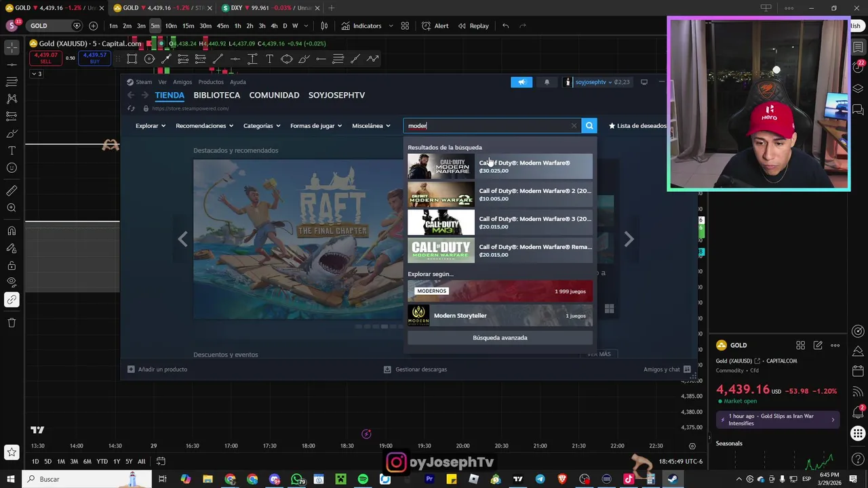Viewport: 868px width, 488px height.
Task: Expand the timeframe list chevron after W
Action: pyautogui.click(x=305, y=26)
